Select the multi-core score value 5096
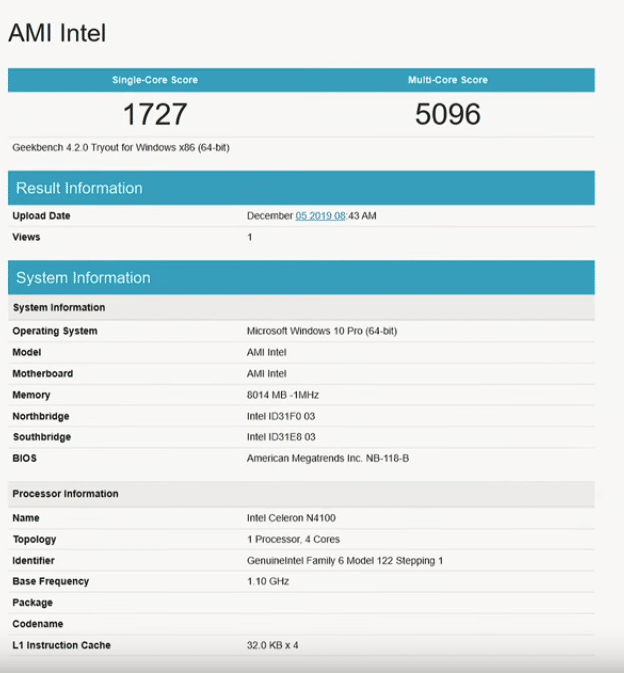The image size is (624, 673). 448,114
